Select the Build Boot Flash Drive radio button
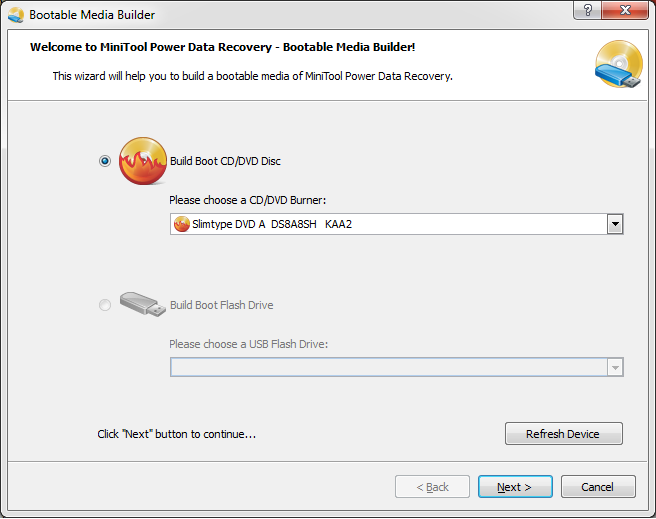Screen dimensions: 656x519 coord(105,305)
